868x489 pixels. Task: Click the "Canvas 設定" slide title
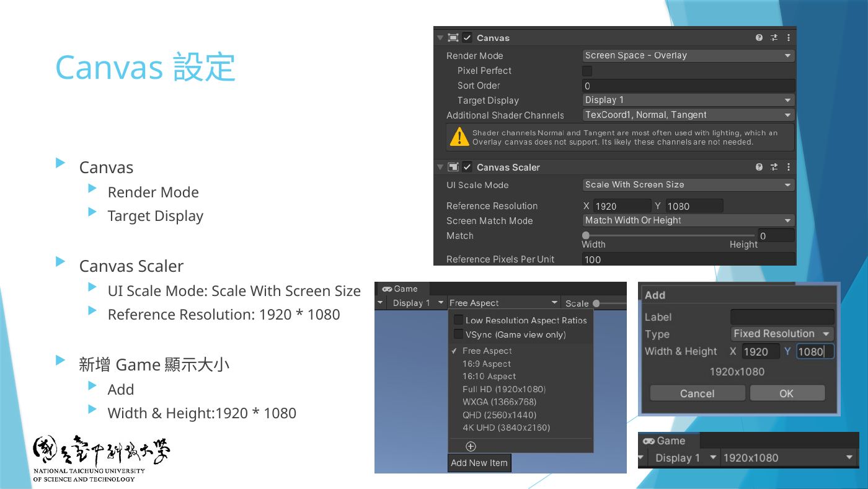[x=145, y=67]
